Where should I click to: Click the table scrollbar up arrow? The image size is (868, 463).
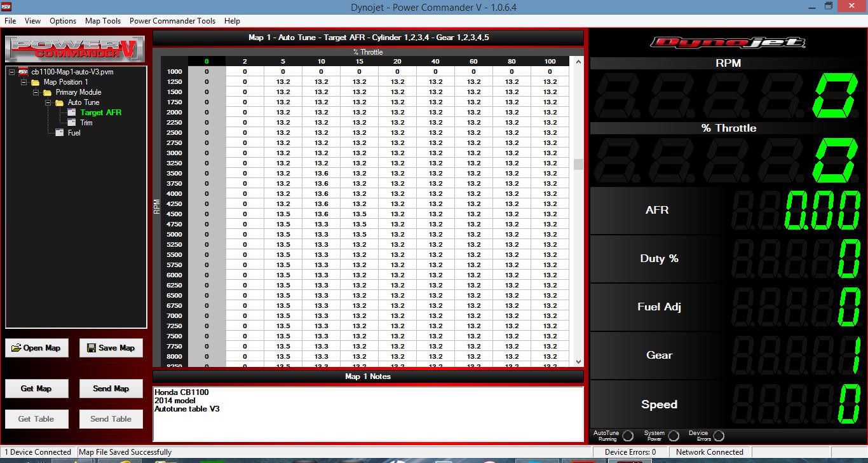tap(578, 62)
